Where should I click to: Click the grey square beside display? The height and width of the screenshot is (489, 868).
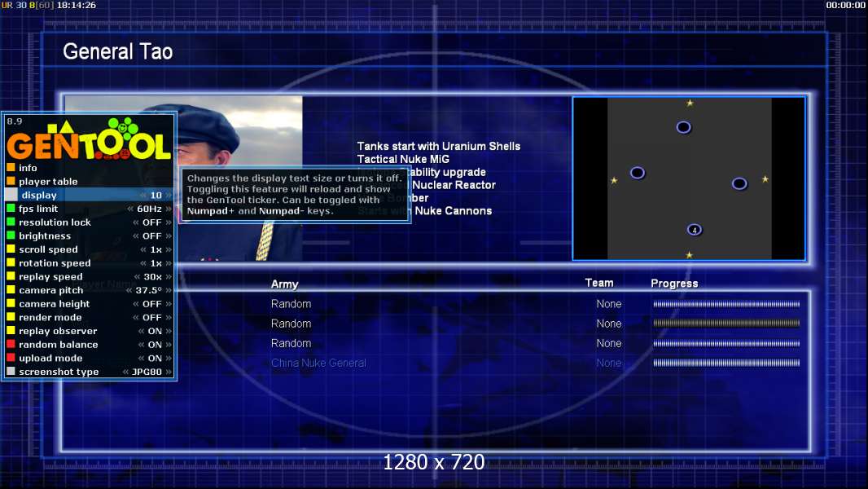11,195
